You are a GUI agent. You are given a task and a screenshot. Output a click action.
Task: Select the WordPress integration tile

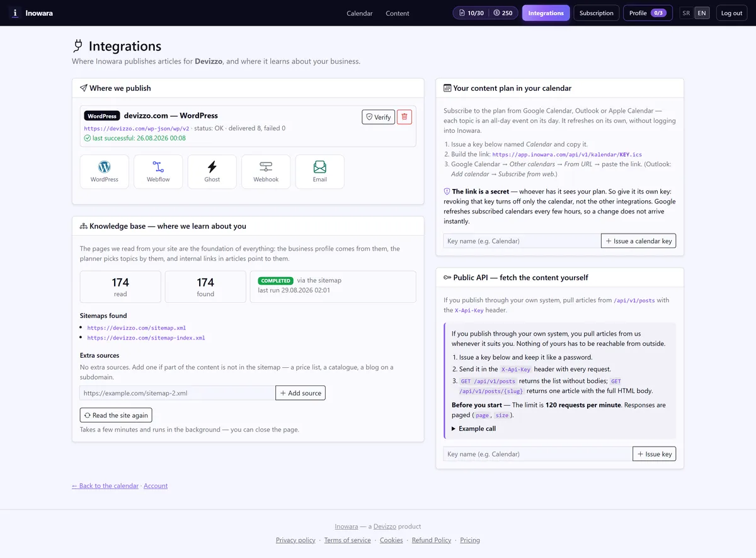(x=105, y=171)
